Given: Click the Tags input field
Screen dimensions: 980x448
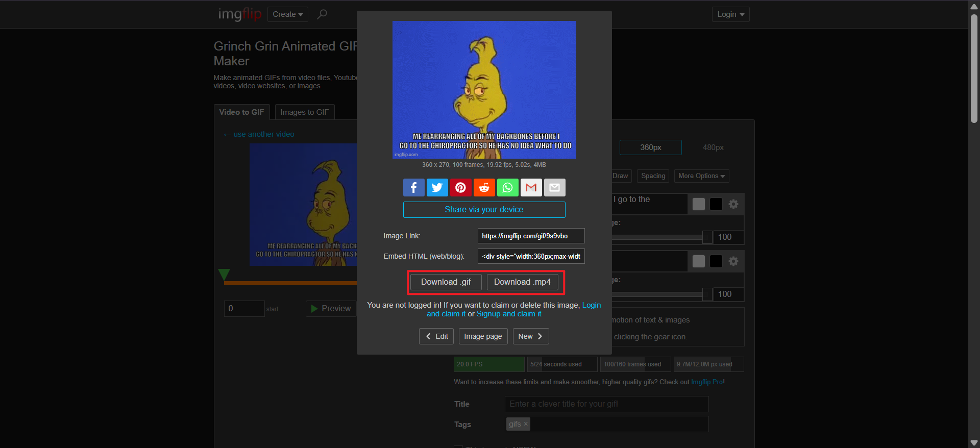Looking at the screenshot, I should click(606, 424).
